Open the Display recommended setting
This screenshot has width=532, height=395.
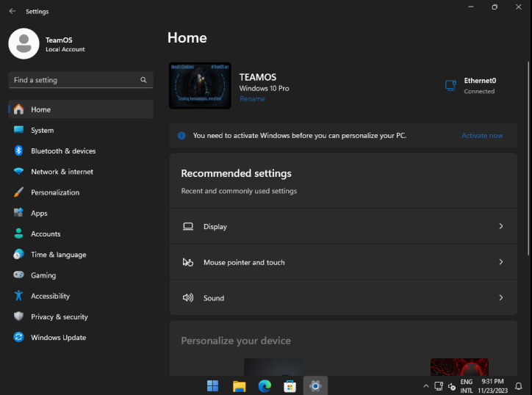(x=343, y=226)
